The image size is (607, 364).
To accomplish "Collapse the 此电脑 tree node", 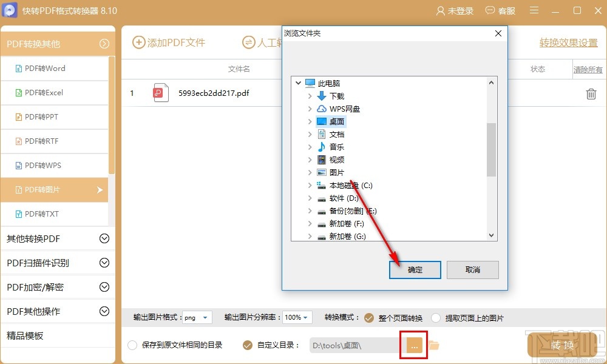I will [x=297, y=83].
